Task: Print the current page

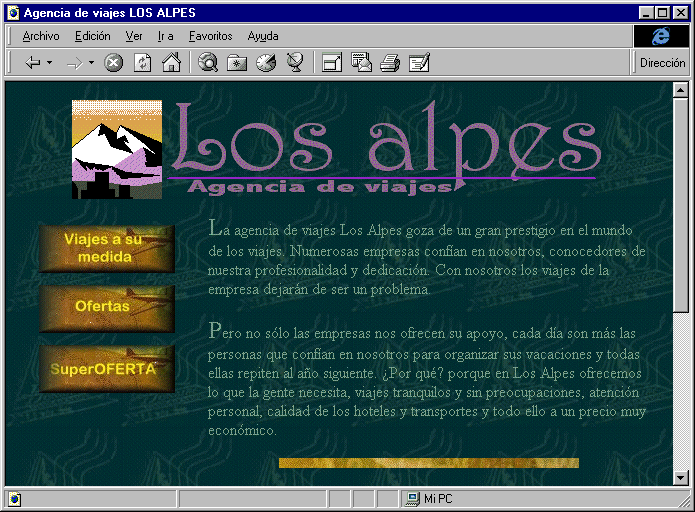Action: 390,63
